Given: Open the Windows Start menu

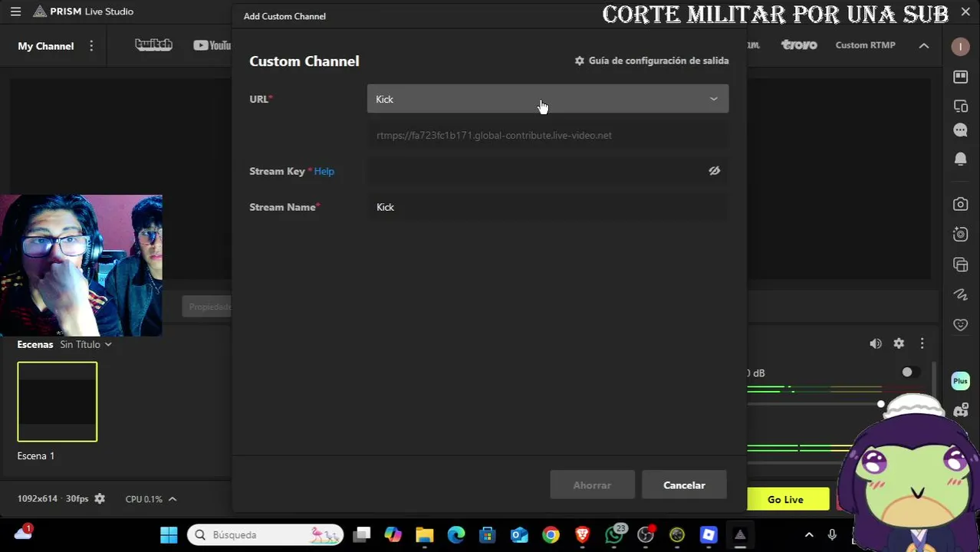Looking at the screenshot, I should pyautogui.click(x=169, y=535).
